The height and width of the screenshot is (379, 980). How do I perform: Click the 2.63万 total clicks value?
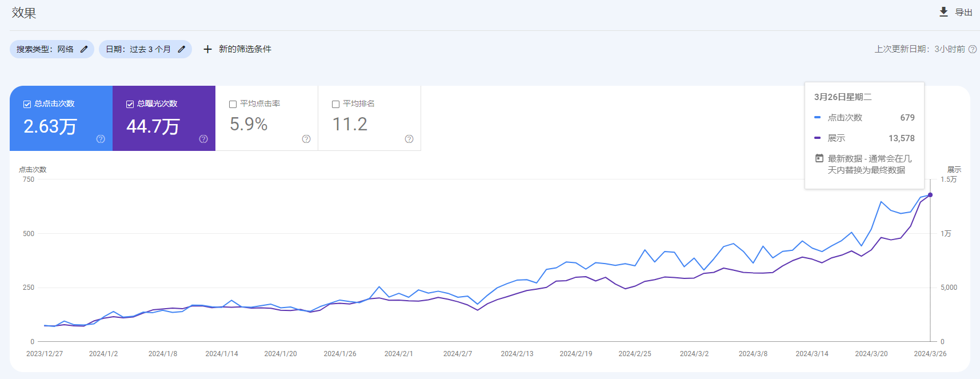(50, 126)
